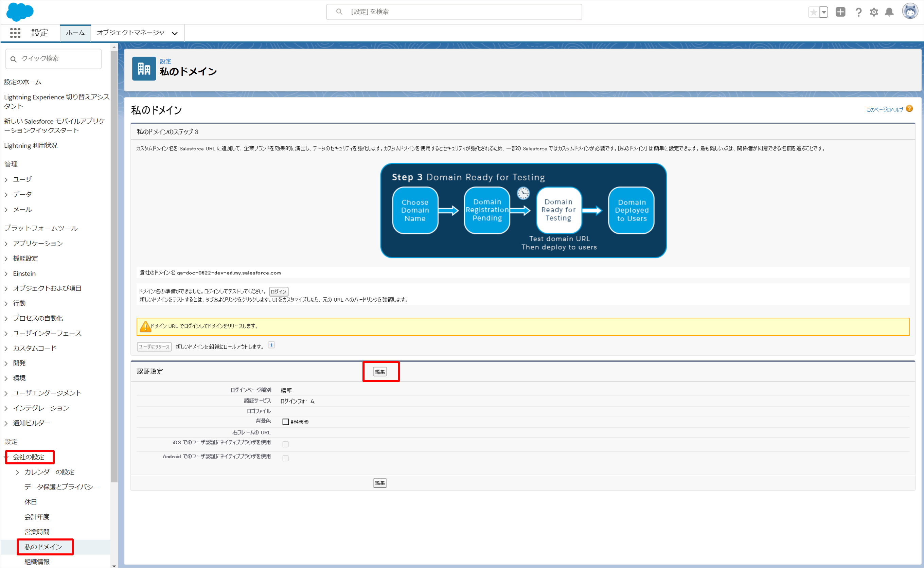This screenshot has height=568, width=924.
Task: Expand the データ tree node
Action: [x=6, y=195]
